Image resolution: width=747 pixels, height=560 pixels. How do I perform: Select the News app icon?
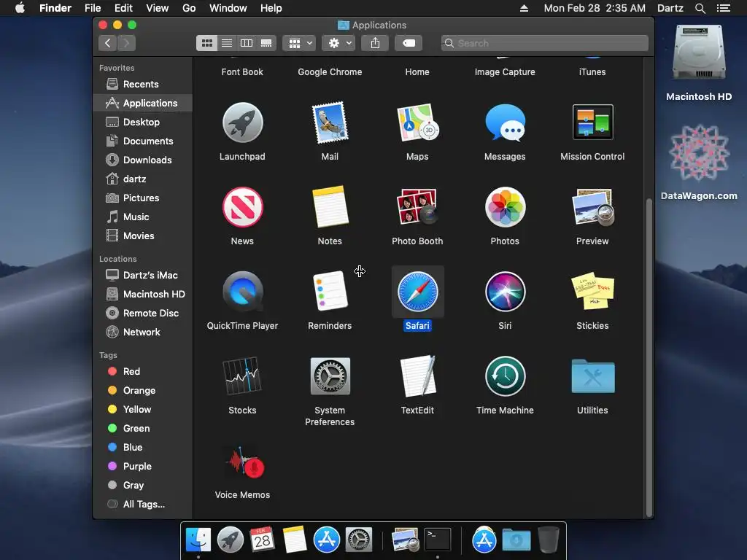tap(242, 207)
